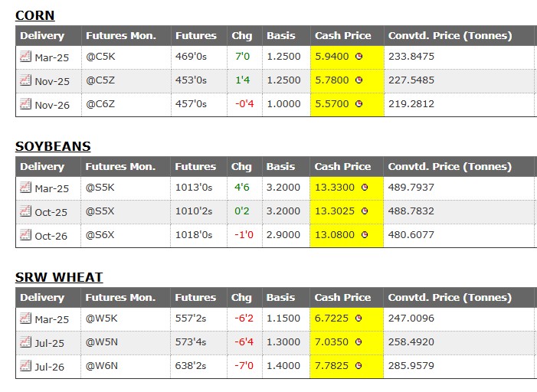Click the SOYBEANS section heading
This screenshot has height=392, width=537.
pos(53,146)
